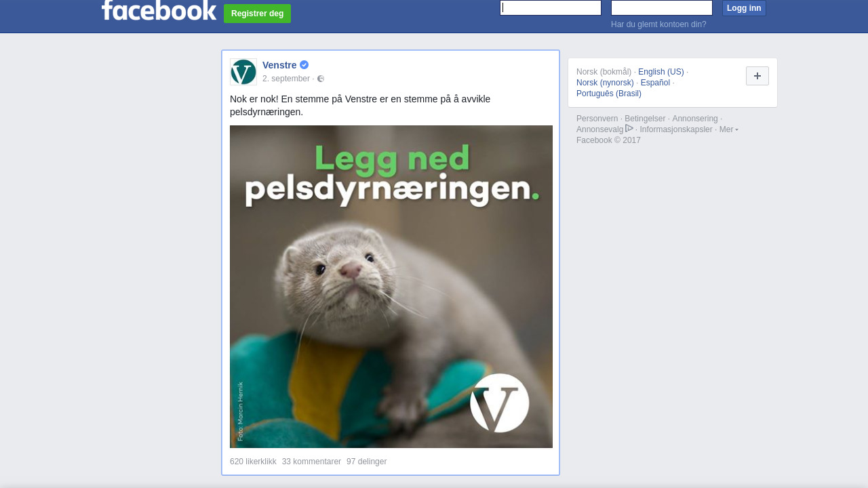
Task: Click the public globe icon near date
Action: pos(321,79)
